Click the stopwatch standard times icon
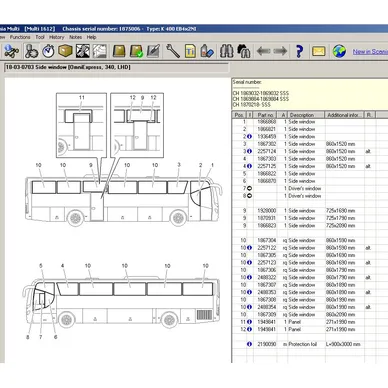 48,51
